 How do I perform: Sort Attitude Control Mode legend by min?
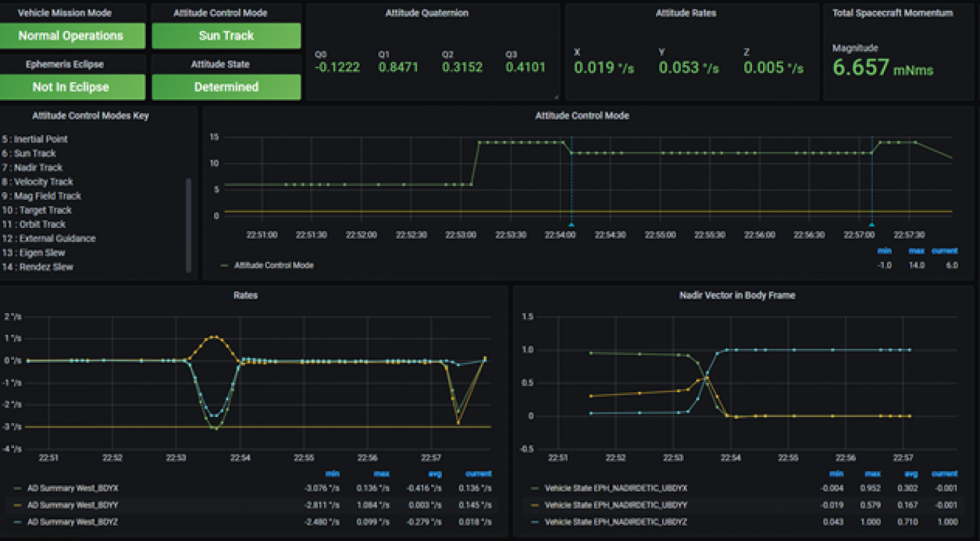click(884, 251)
